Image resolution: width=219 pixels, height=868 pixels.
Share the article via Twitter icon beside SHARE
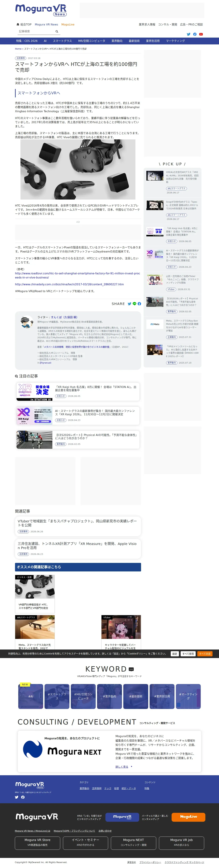[129, 304]
